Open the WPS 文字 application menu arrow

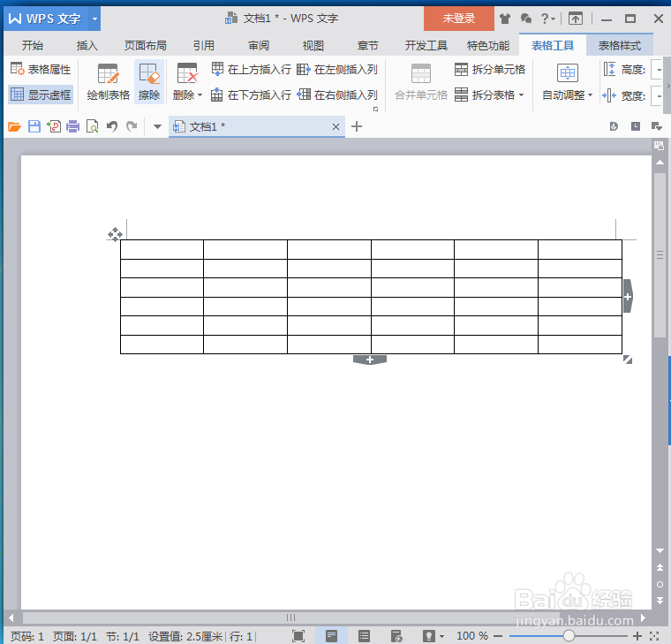94,19
